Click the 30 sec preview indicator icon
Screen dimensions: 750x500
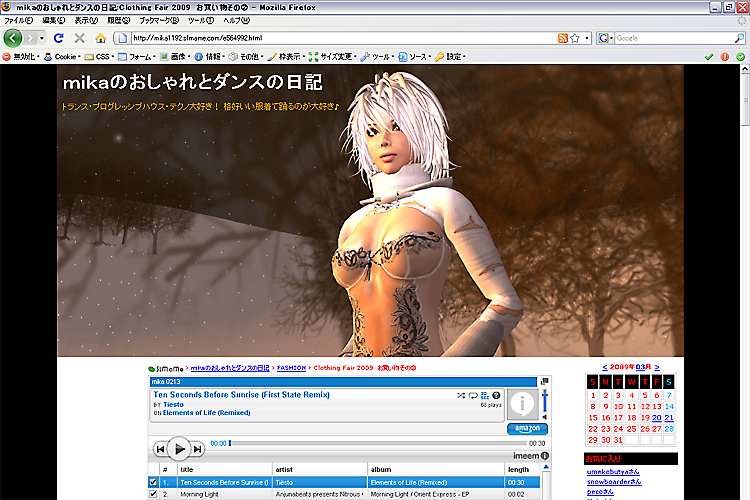pos(485,395)
